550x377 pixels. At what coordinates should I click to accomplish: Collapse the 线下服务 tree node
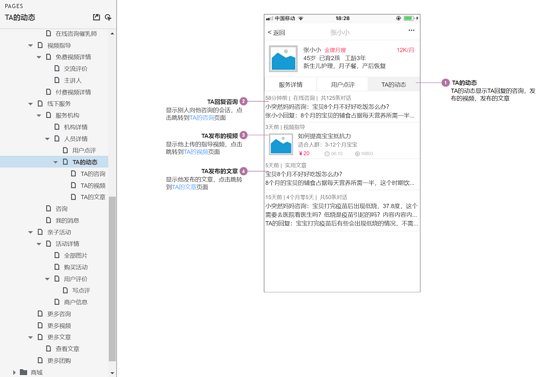[x=31, y=104]
